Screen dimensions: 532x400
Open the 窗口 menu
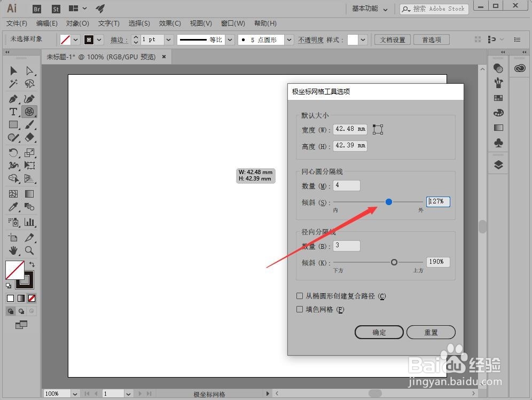[x=233, y=23]
